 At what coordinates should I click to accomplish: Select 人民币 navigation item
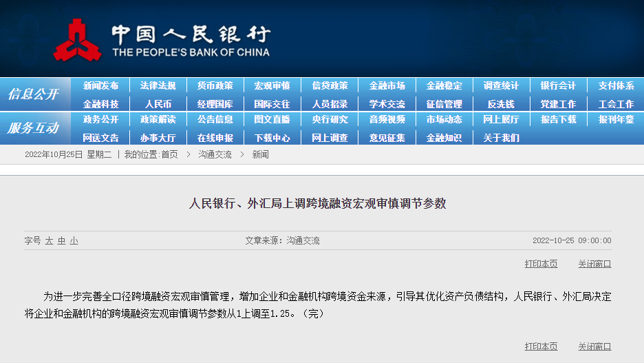[x=158, y=104]
